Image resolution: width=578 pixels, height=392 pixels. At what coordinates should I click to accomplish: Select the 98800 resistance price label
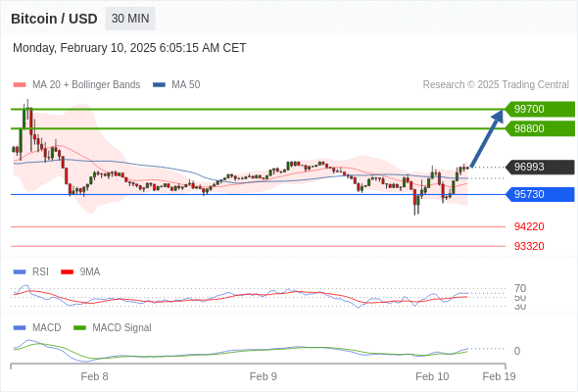pyautogui.click(x=539, y=128)
